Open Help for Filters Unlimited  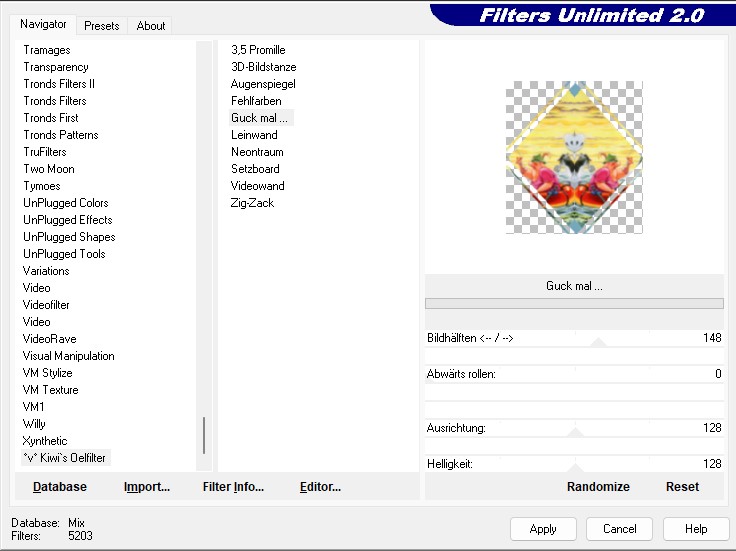696,529
